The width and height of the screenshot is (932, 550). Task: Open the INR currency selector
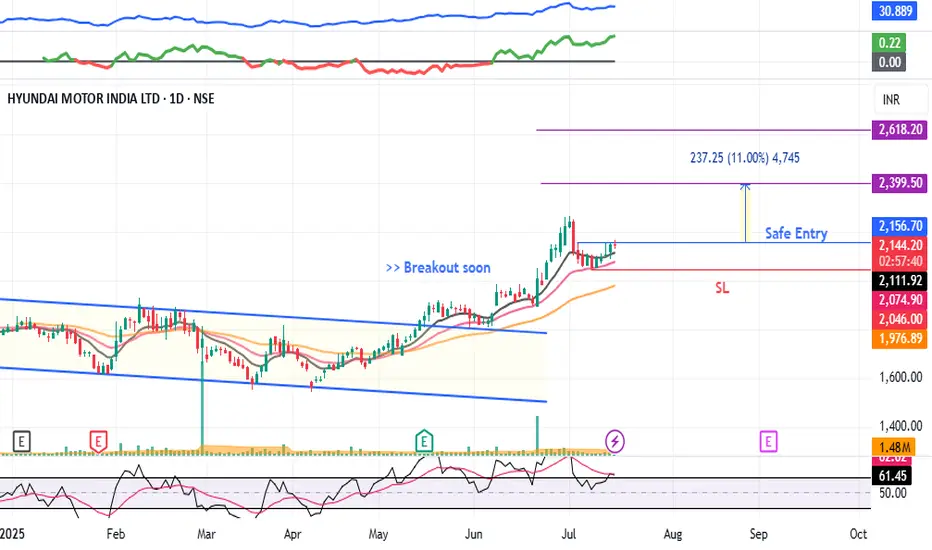click(900, 100)
